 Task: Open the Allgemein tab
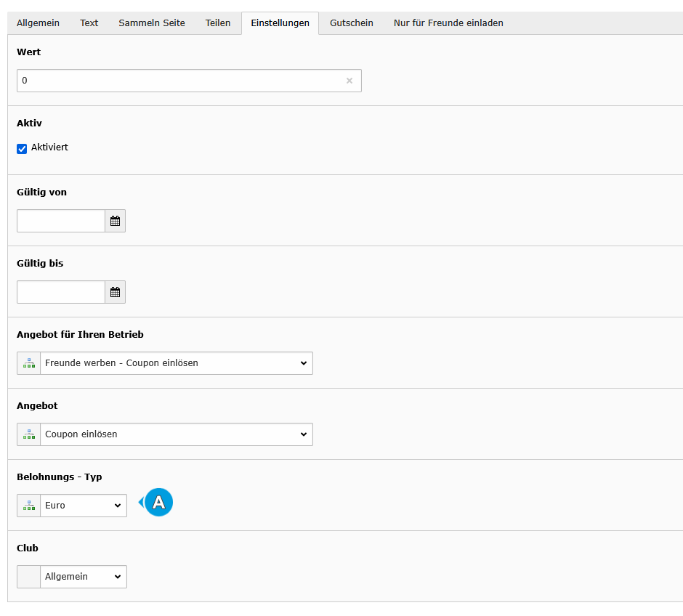pos(38,23)
